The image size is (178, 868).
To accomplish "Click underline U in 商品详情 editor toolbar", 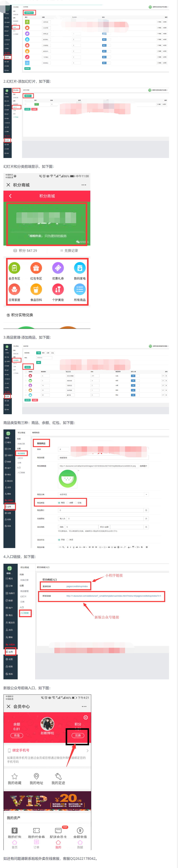I will [x=74, y=547].
